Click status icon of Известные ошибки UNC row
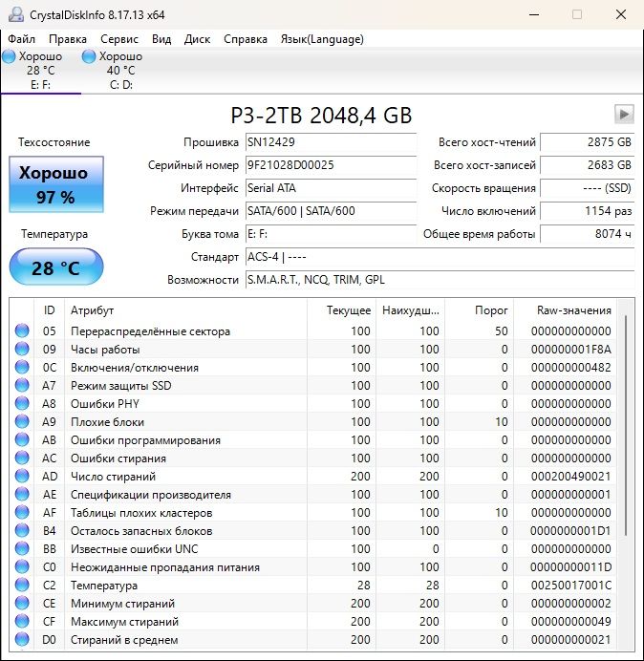The height and width of the screenshot is (661, 644). click(x=22, y=548)
